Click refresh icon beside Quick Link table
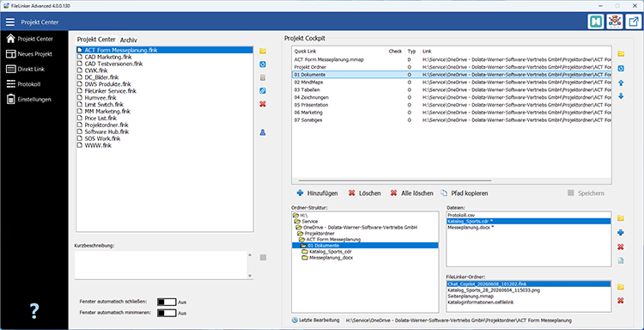 (x=621, y=68)
